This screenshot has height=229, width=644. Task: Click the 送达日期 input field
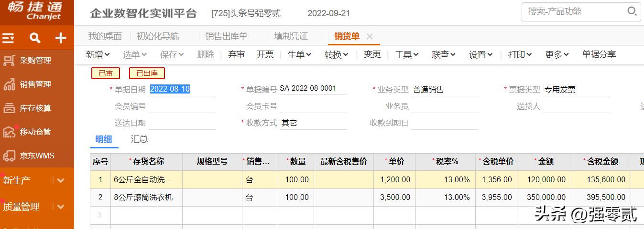pyautogui.click(x=182, y=123)
